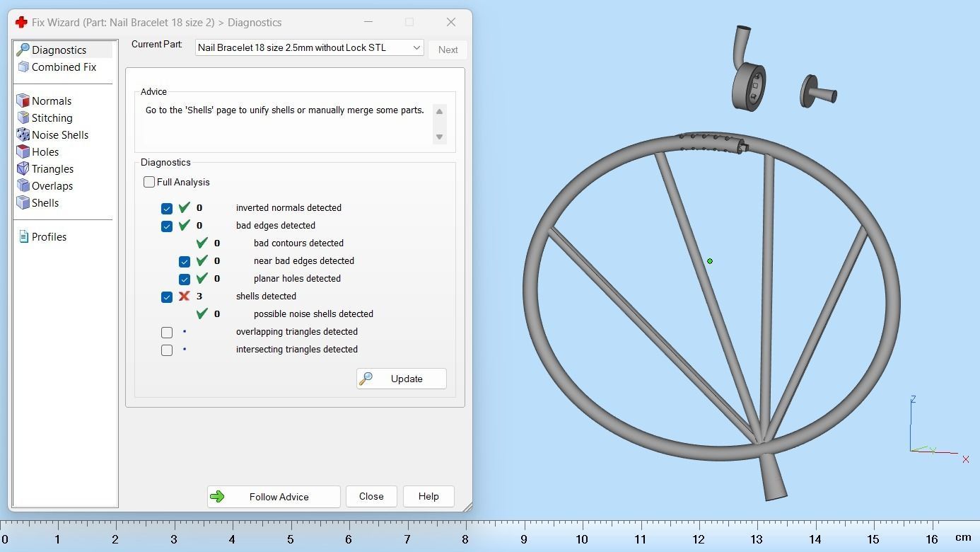The height and width of the screenshot is (552, 980).
Task: Enable the Full Analysis checkbox
Action: click(149, 182)
